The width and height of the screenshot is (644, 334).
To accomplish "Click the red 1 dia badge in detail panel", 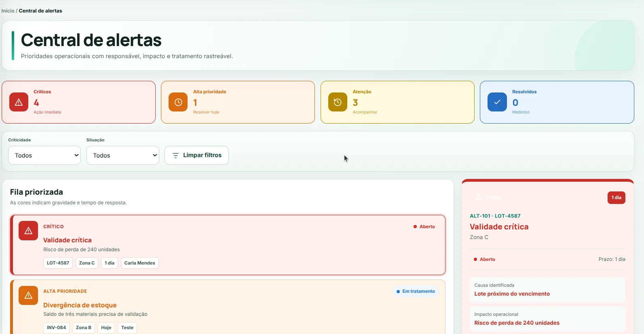I will pos(616,197).
